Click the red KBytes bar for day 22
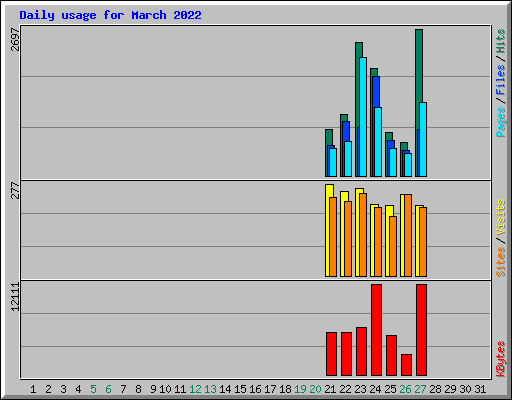This screenshot has height=400, width=512. [346, 354]
